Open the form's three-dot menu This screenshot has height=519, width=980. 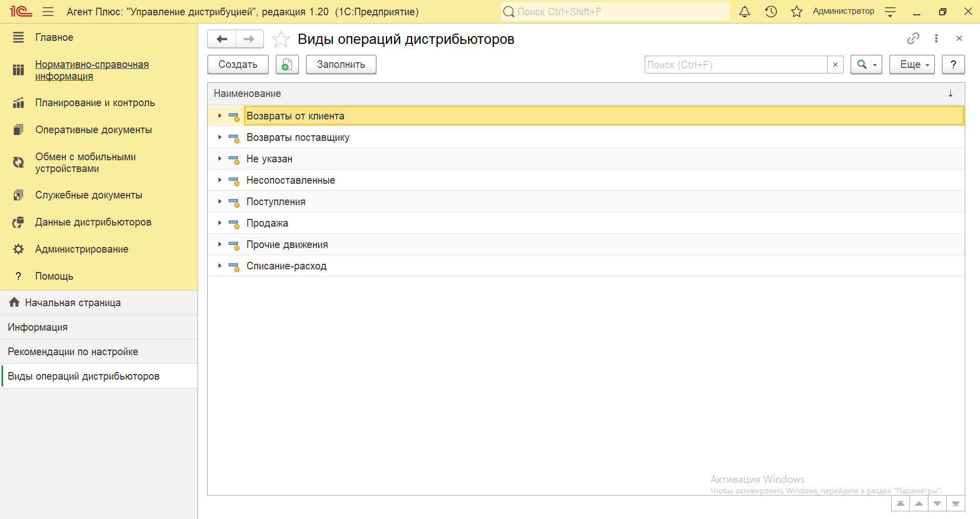[x=936, y=38]
